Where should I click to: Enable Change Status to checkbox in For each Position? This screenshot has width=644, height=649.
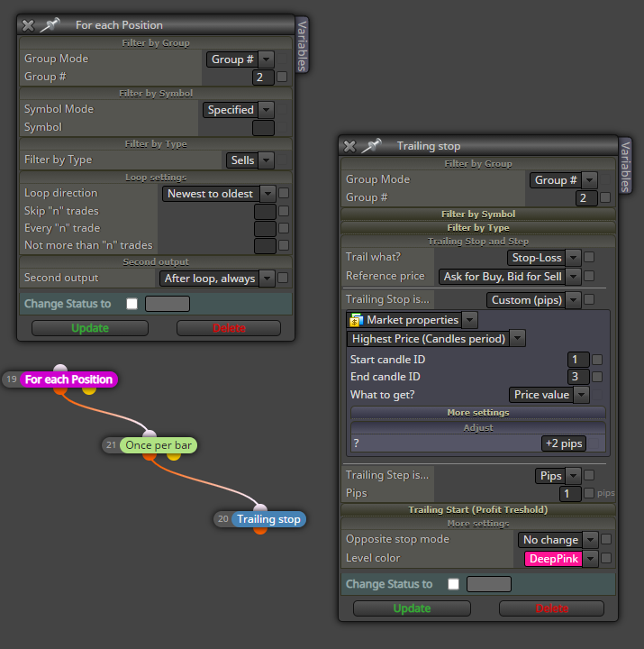point(132,304)
